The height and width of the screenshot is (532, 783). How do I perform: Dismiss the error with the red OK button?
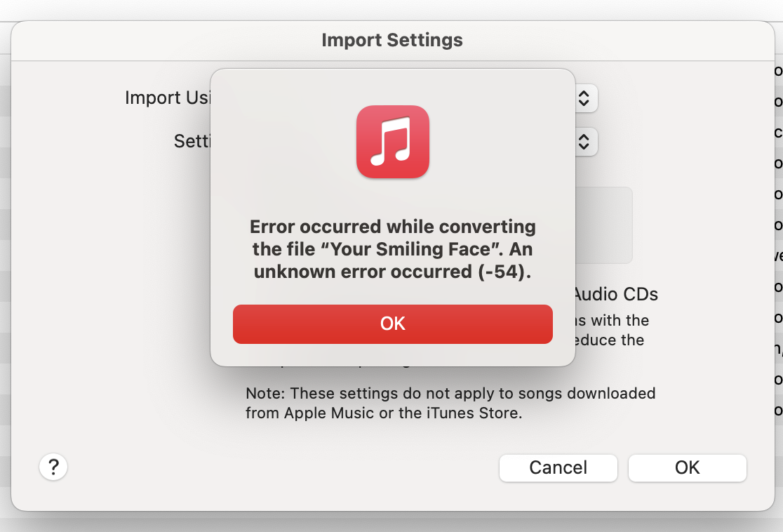pyautogui.click(x=392, y=324)
